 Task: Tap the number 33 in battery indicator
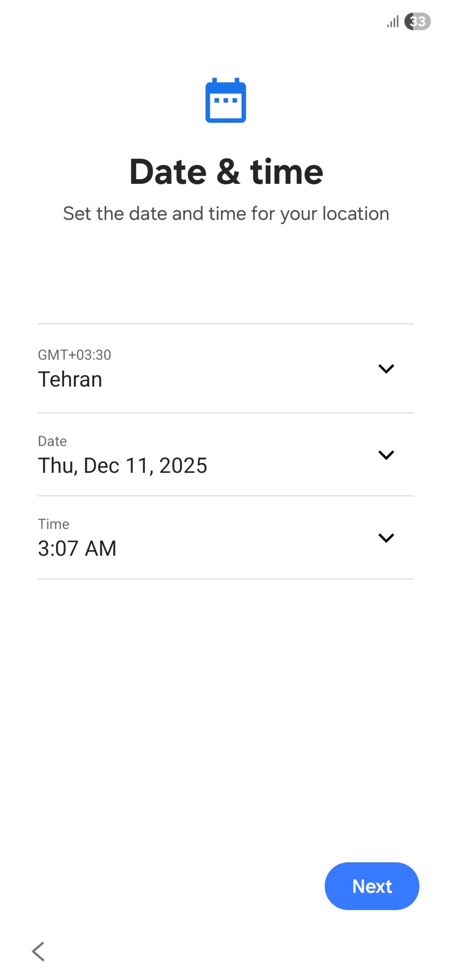point(418,21)
